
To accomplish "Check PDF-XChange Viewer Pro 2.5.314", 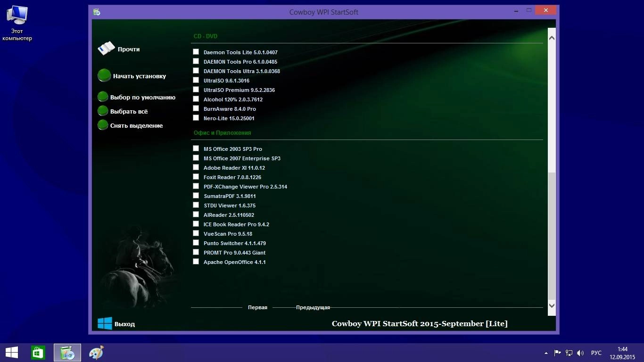I will pos(196,186).
